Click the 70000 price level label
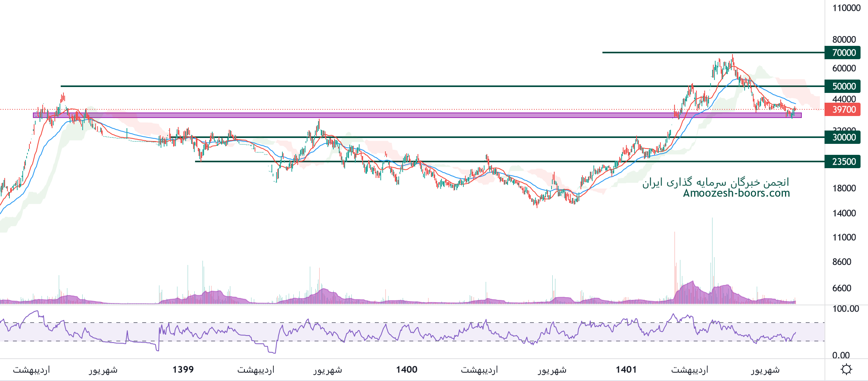The image size is (868, 381). click(843, 53)
